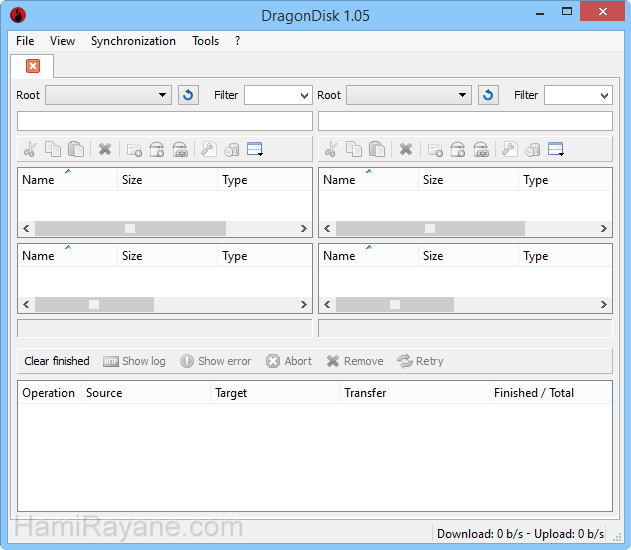Screen dimensions: 631x550
Task: Click the Copy icon in right pane toolbar
Action: tap(354, 150)
